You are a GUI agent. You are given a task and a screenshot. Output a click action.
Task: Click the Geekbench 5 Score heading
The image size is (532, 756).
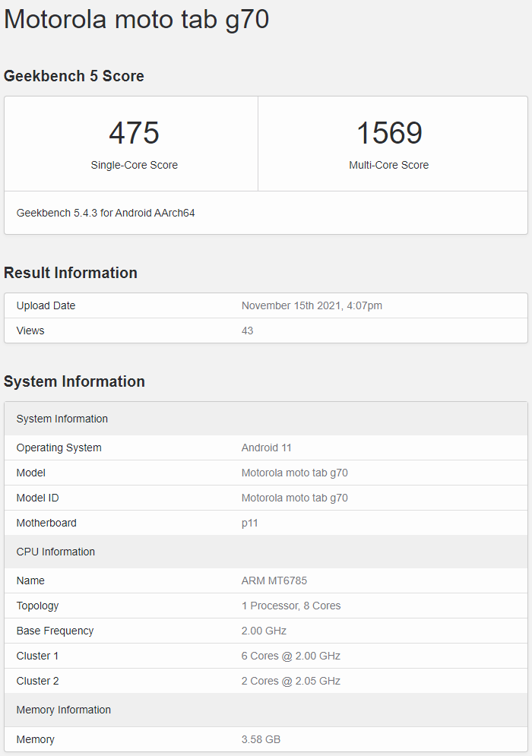pos(74,76)
